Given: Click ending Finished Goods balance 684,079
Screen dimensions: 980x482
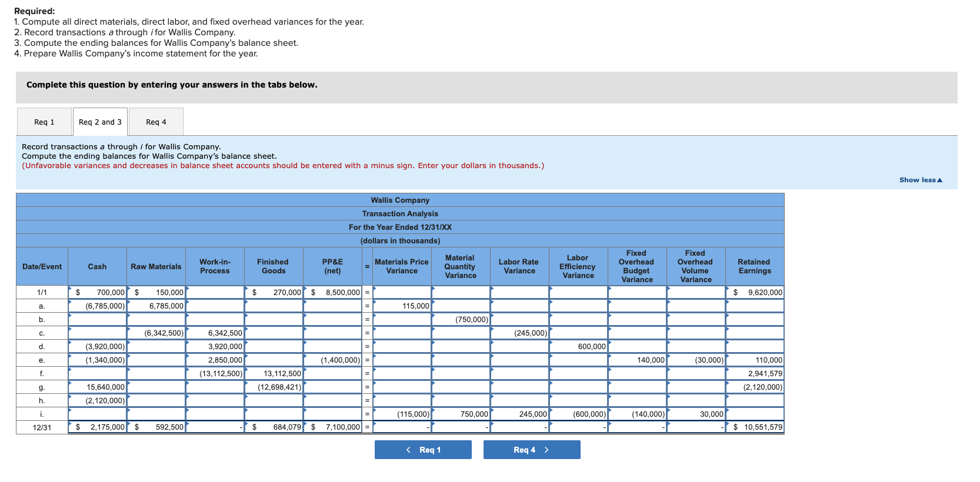Looking at the screenshot, I should point(274,427).
